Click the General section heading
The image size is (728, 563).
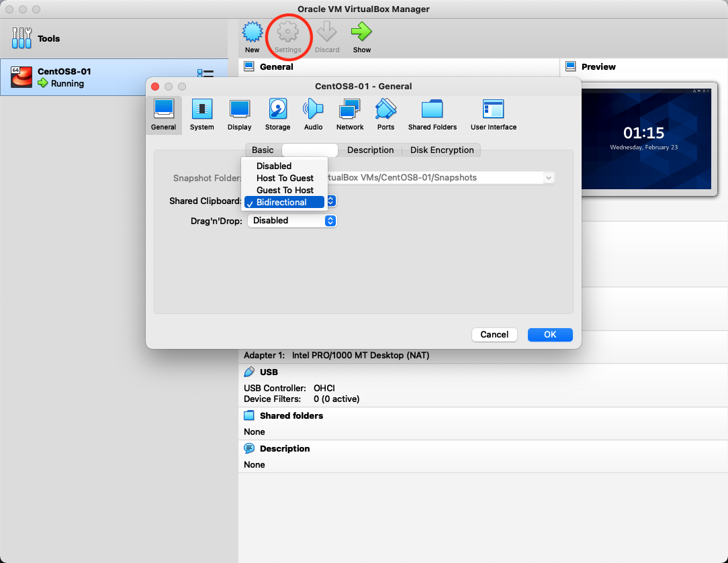(x=276, y=67)
